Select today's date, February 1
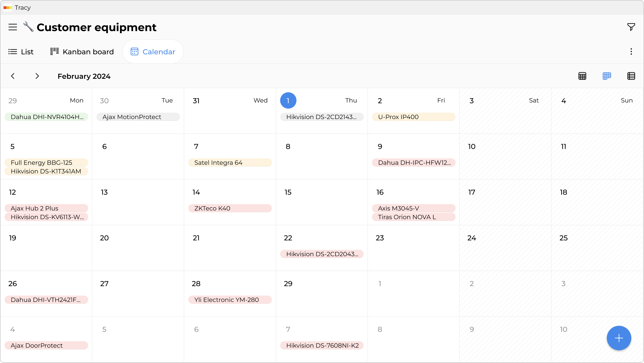644x363 pixels. 288,100
